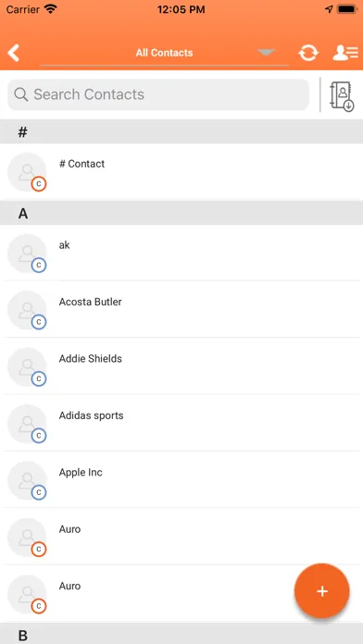The image size is (363, 644).
Task: Focus the Search Contacts field
Action: tap(158, 95)
